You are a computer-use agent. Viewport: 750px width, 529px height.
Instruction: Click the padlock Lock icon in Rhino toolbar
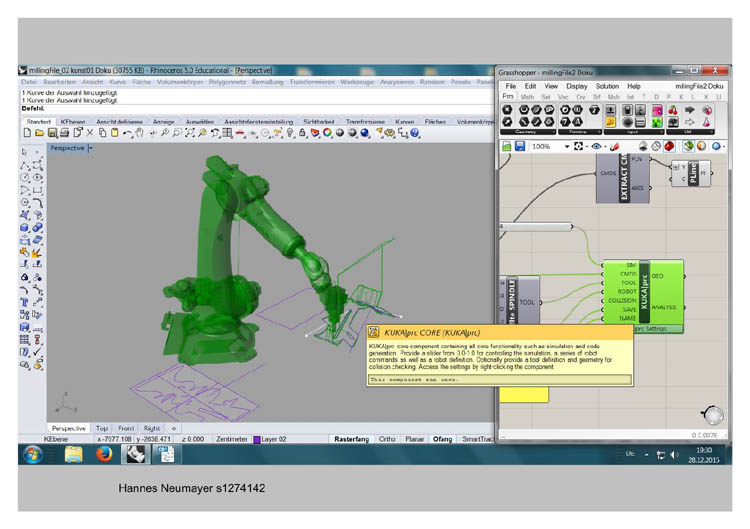click(x=302, y=133)
